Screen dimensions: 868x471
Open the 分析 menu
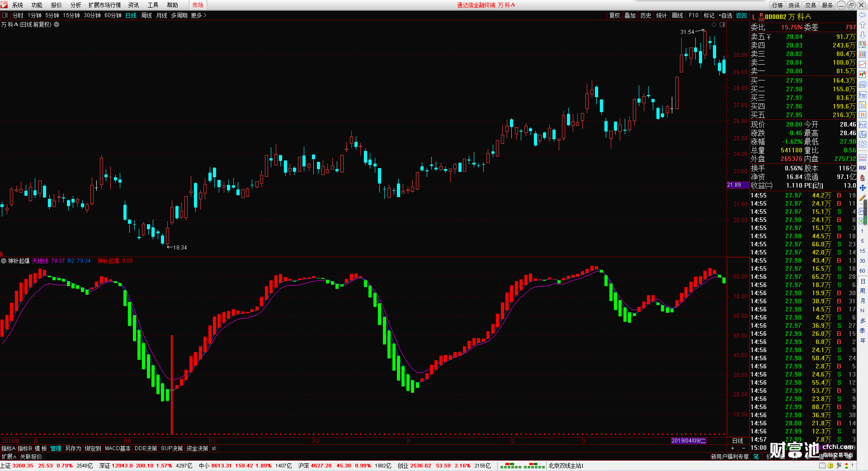[76, 5]
